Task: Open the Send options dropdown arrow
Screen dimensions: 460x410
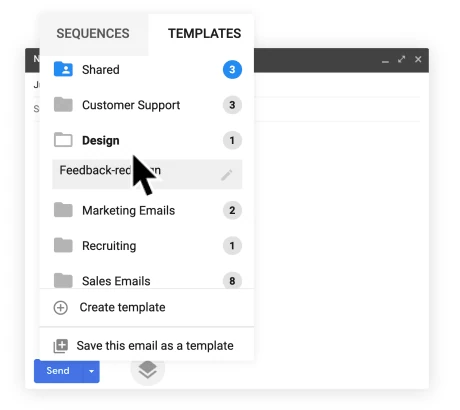Action: 91,371
